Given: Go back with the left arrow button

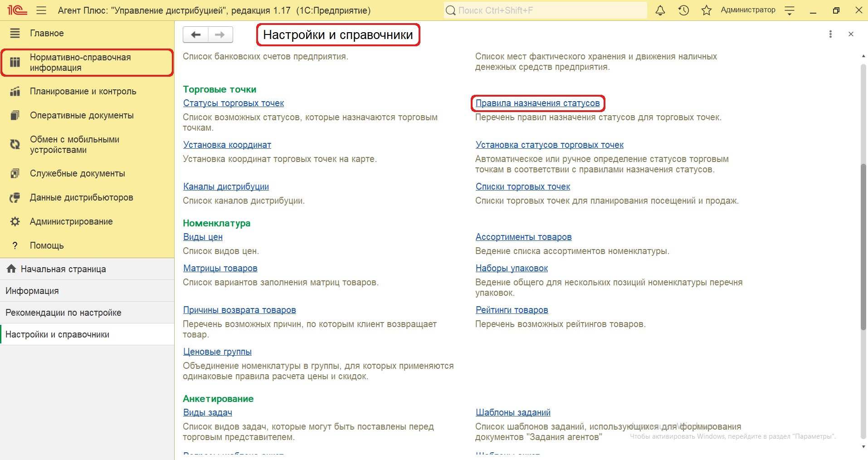Looking at the screenshot, I should [195, 34].
